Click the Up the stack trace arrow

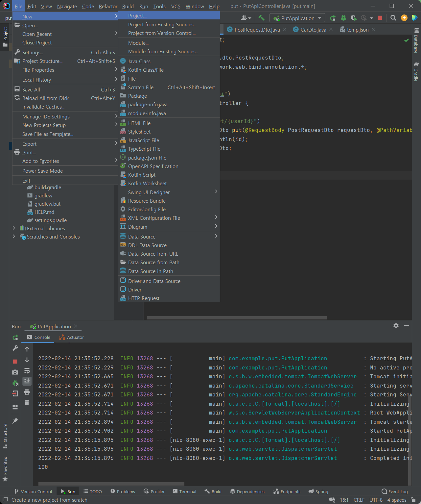point(27,349)
